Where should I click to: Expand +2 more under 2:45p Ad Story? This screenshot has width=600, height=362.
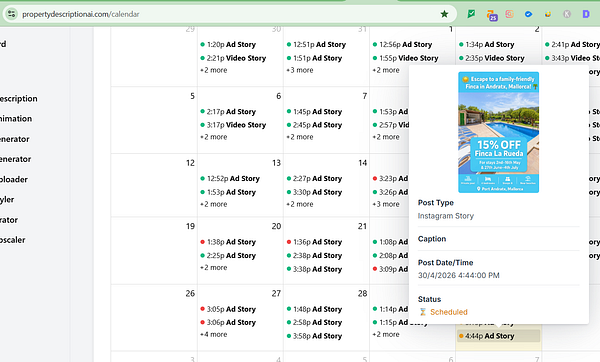[300, 137]
